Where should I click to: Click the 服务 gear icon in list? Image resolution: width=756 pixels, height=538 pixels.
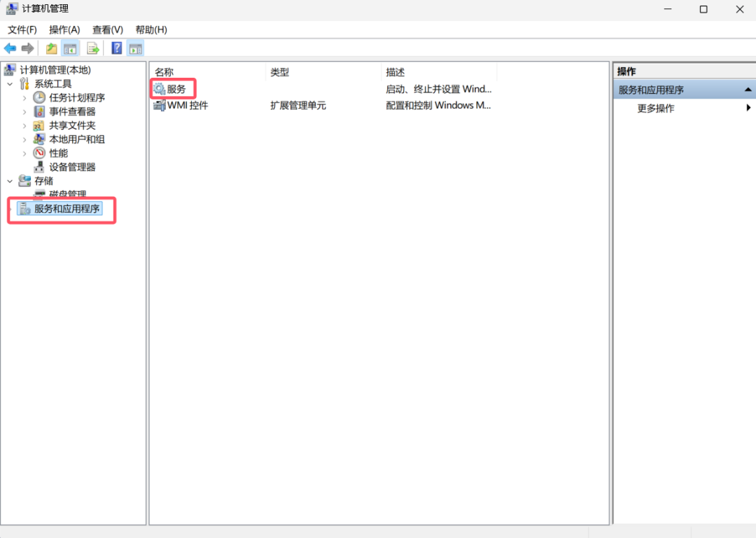point(159,88)
